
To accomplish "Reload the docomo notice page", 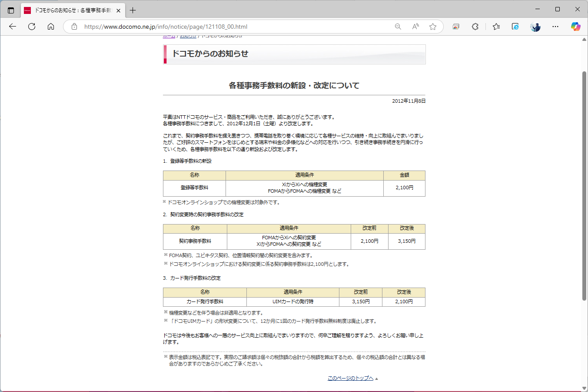I will coord(31,27).
